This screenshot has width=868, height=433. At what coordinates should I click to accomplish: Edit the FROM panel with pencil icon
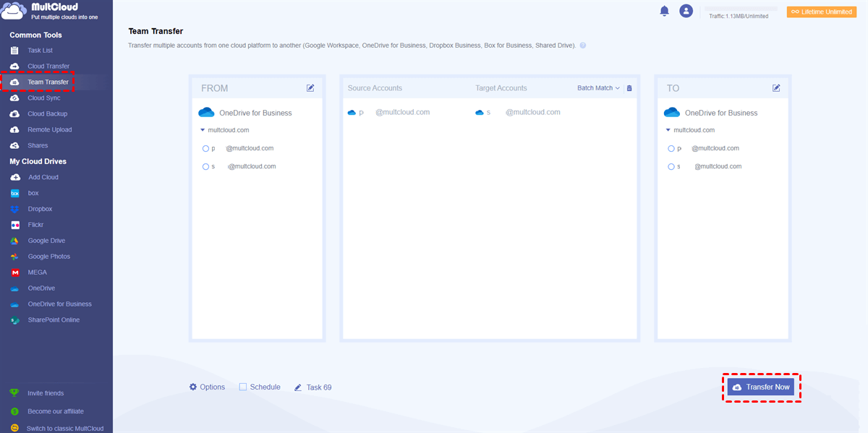point(310,88)
